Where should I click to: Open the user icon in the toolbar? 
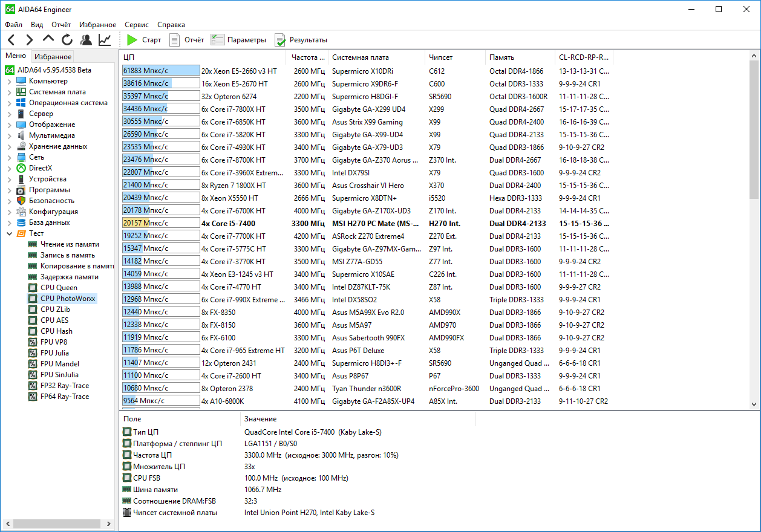point(86,40)
